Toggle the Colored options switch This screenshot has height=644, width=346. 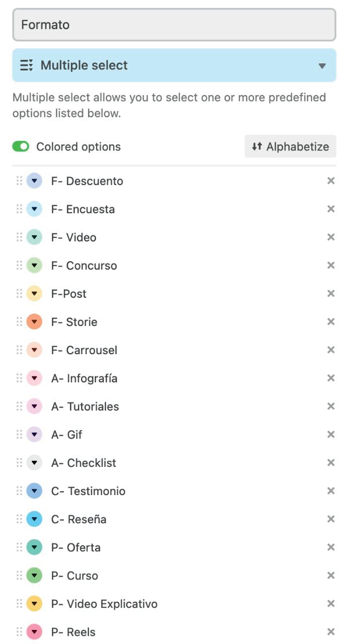point(21,146)
